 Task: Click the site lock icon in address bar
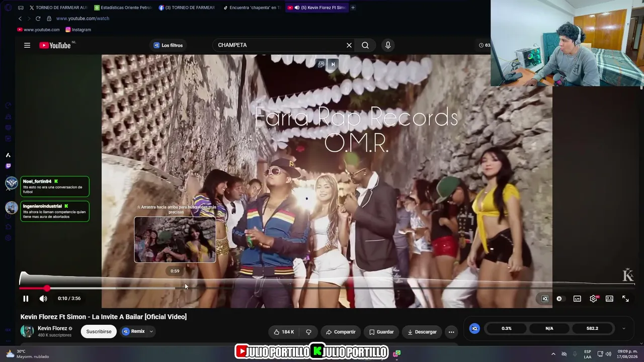(x=49, y=19)
